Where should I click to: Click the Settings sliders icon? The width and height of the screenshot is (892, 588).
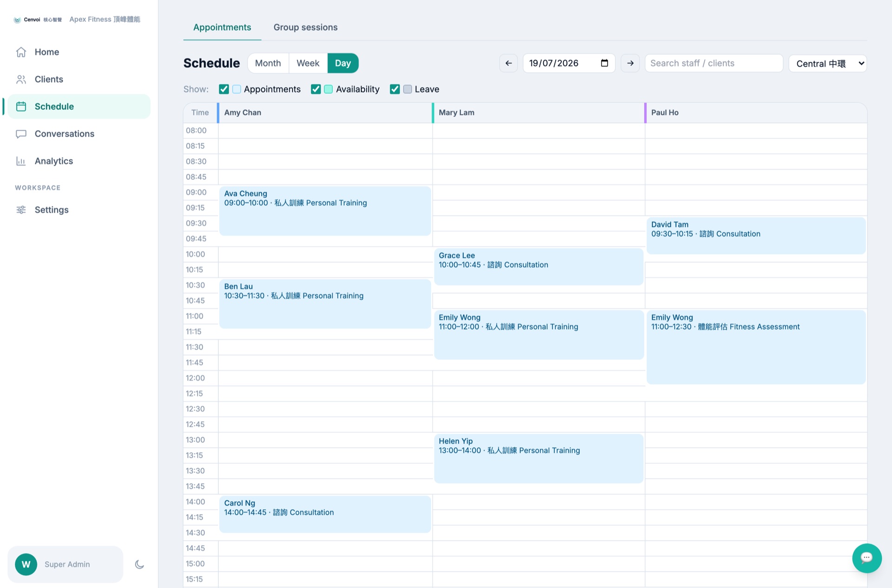(x=21, y=210)
